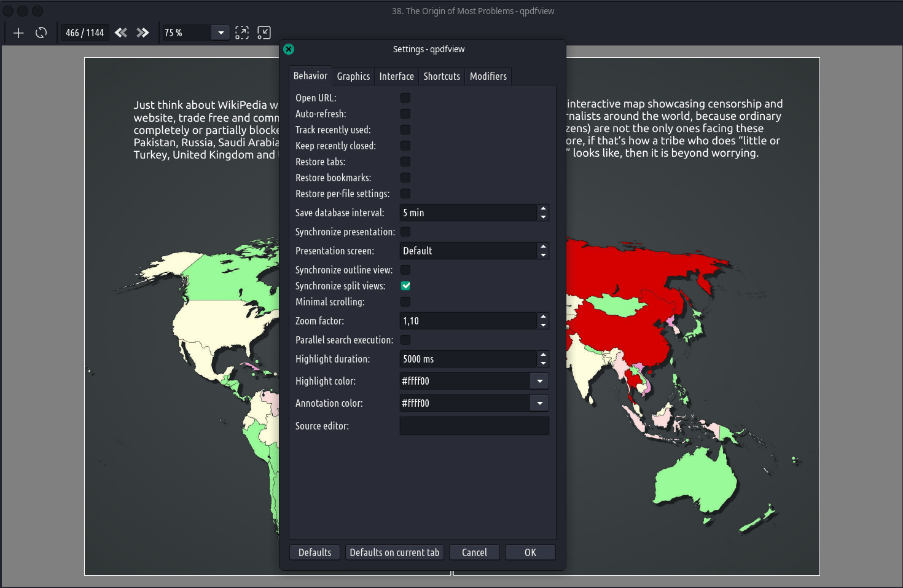This screenshot has width=903, height=588.
Task: Click the Defaults button
Action: click(x=315, y=552)
